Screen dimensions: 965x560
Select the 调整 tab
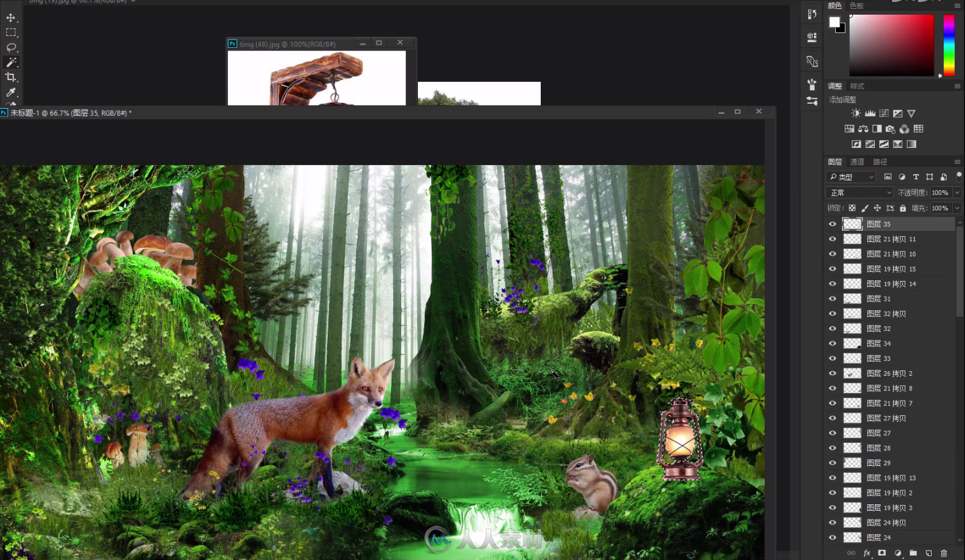(835, 86)
